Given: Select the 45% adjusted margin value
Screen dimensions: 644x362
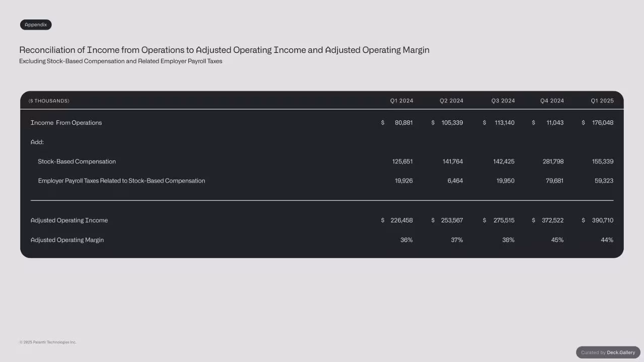Looking at the screenshot, I should point(557,240).
